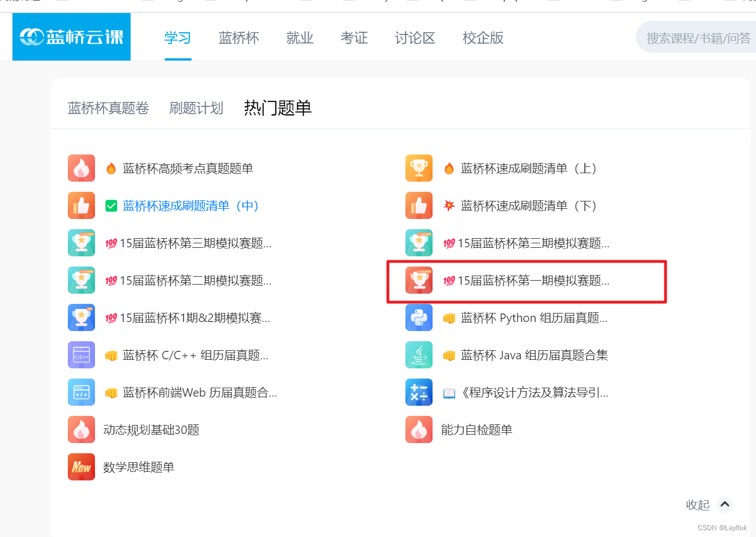This screenshot has width=756, height=537.
Task: Open the 能力自检题单 link
Action: click(477, 429)
